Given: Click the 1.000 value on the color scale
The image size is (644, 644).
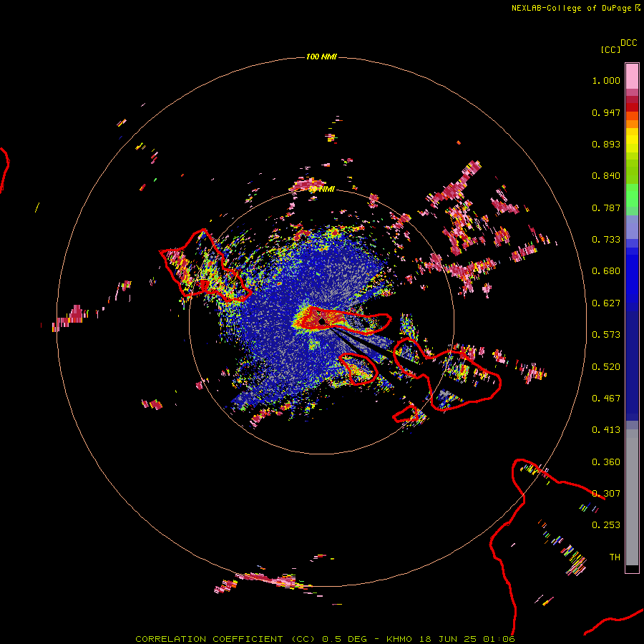Looking at the screenshot, I should [x=606, y=80].
